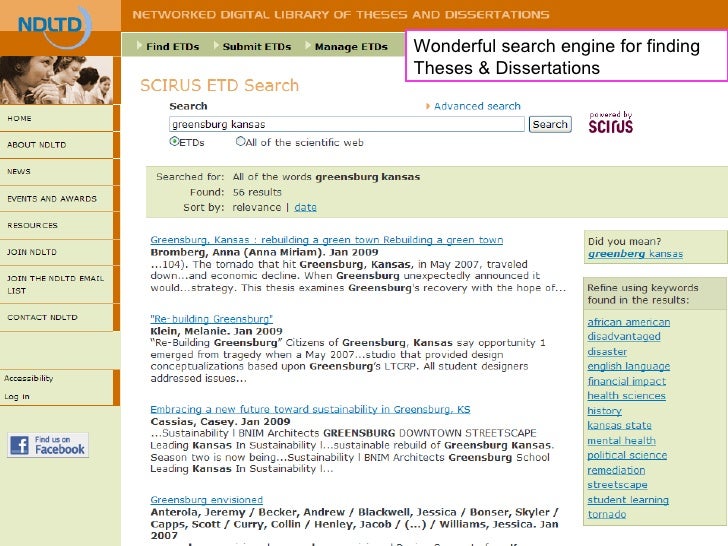The image size is (728, 546).
Task: Click the NDLTD logo
Action: pyautogui.click(x=54, y=27)
